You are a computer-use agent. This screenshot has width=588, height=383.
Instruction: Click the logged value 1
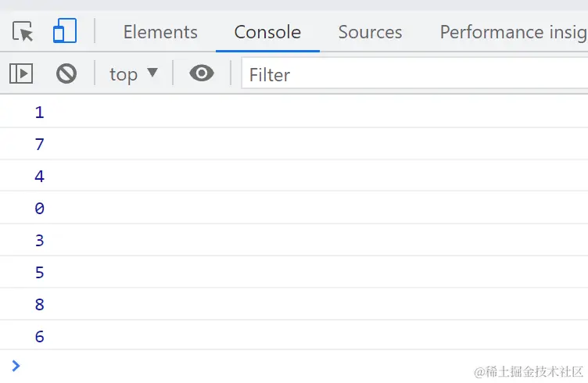[40, 113]
